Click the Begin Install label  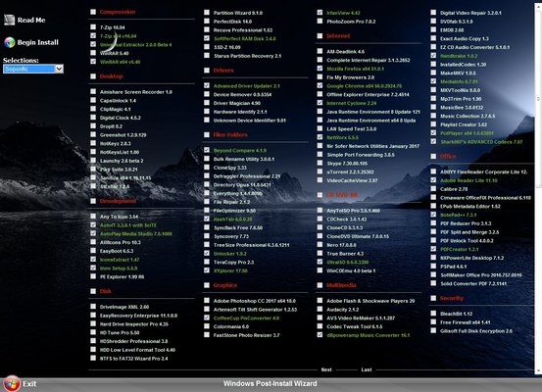(38, 42)
